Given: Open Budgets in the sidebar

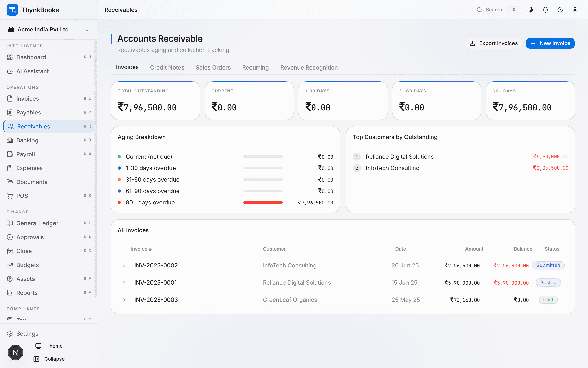Looking at the screenshot, I should 49,265.
